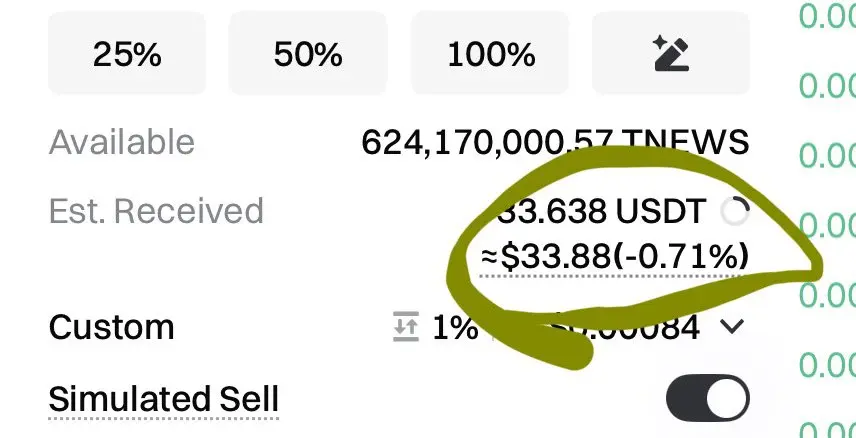
Task: Select the bottommost green order book price
Action: tap(826, 430)
